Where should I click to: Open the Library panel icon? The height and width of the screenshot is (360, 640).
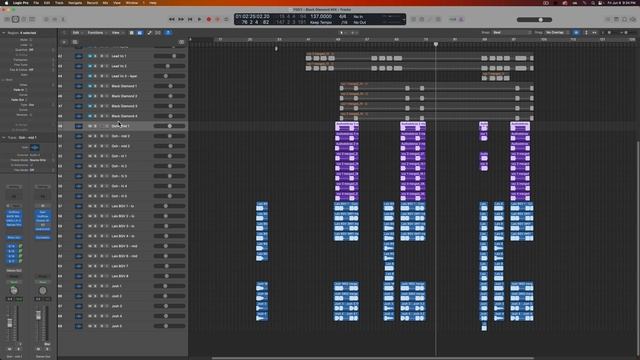click(x=7, y=19)
